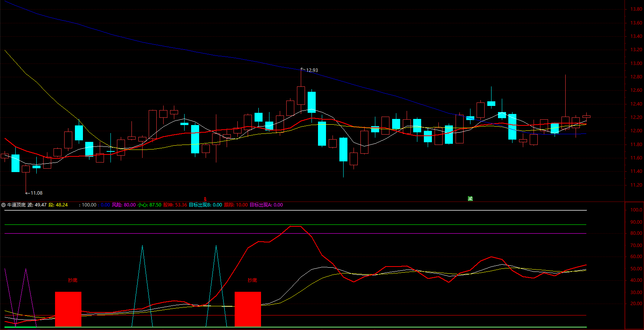This screenshot has height=330, width=644.
Task: Click the second red 抄底 signal bar
Action: [x=248, y=309]
